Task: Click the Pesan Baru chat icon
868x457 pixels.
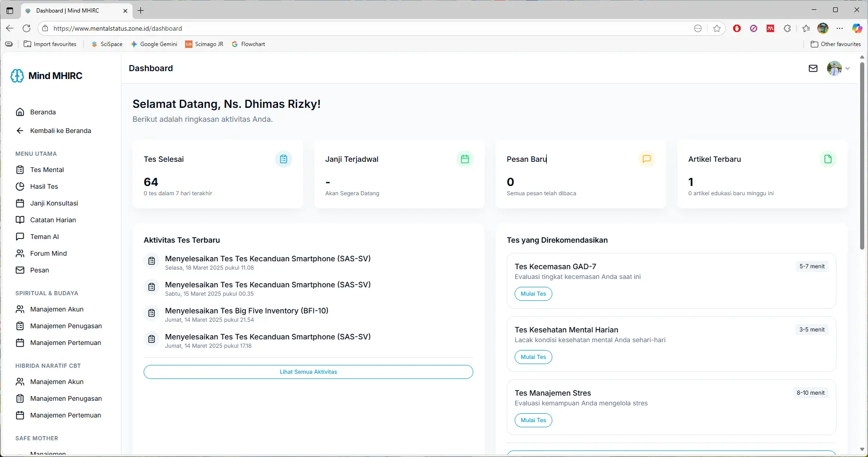Action: pyautogui.click(x=646, y=159)
